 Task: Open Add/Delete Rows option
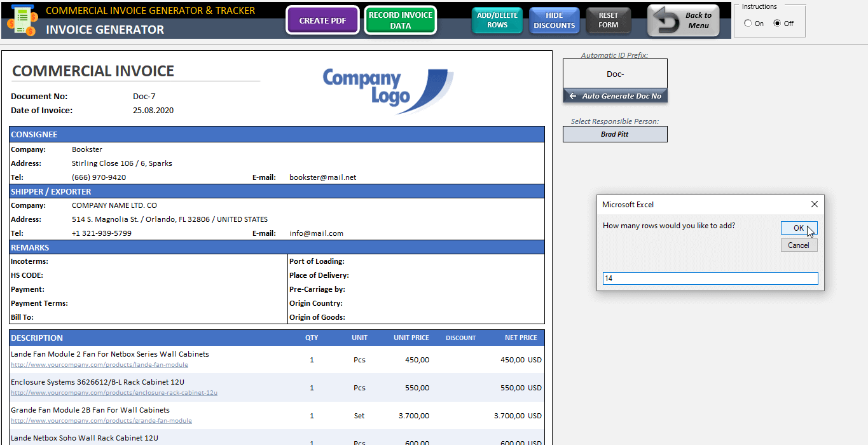497,20
